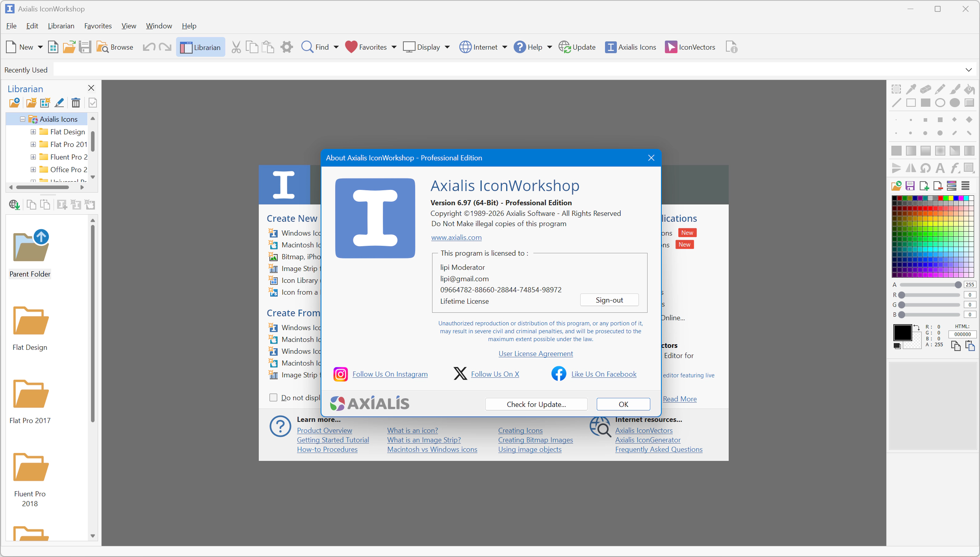Click the alpha A slider handle
Screen dimensions: 980x557
click(958, 285)
